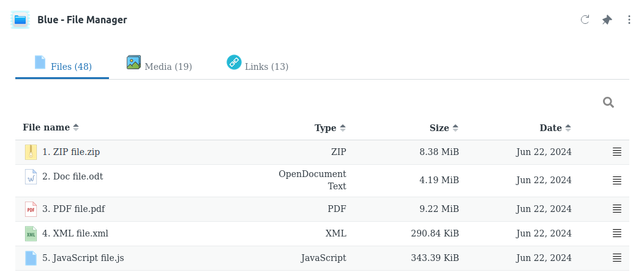This screenshot has width=644, height=272.
Task: Open actions menu for ZIP file.zip
Action: point(617,152)
